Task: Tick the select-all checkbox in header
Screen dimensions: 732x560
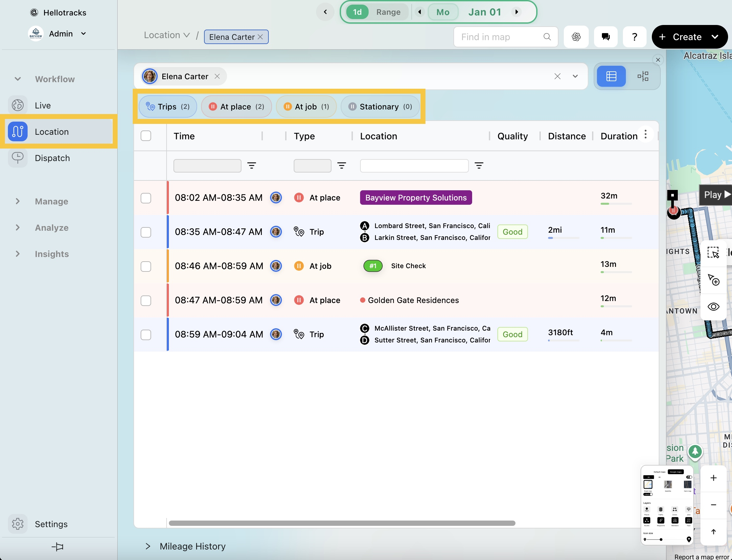Action: coord(146,136)
